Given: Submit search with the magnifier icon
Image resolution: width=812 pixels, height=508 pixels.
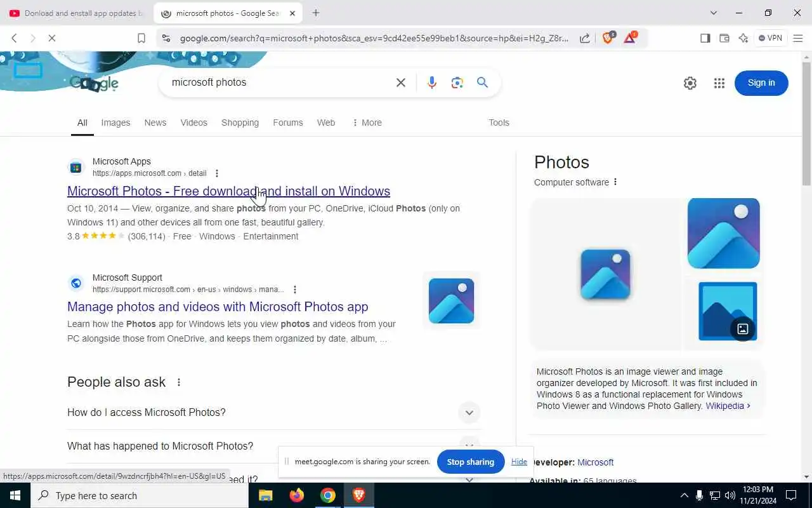Looking at the screenshot, I should pyautogui.click(x=482, y=83).
